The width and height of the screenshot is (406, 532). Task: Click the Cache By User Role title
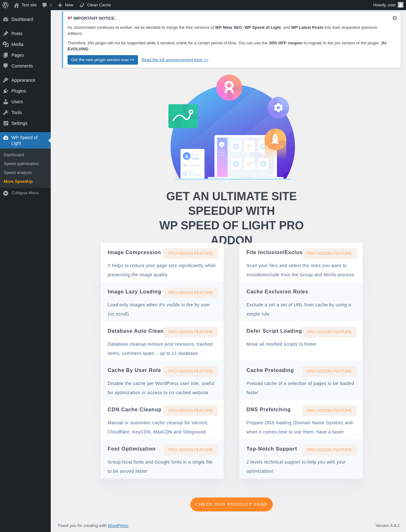pyautogui.click(x=134, y=370)
